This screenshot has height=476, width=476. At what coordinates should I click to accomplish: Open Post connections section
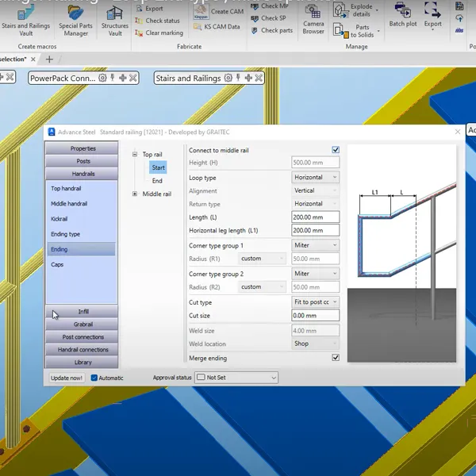82,337
